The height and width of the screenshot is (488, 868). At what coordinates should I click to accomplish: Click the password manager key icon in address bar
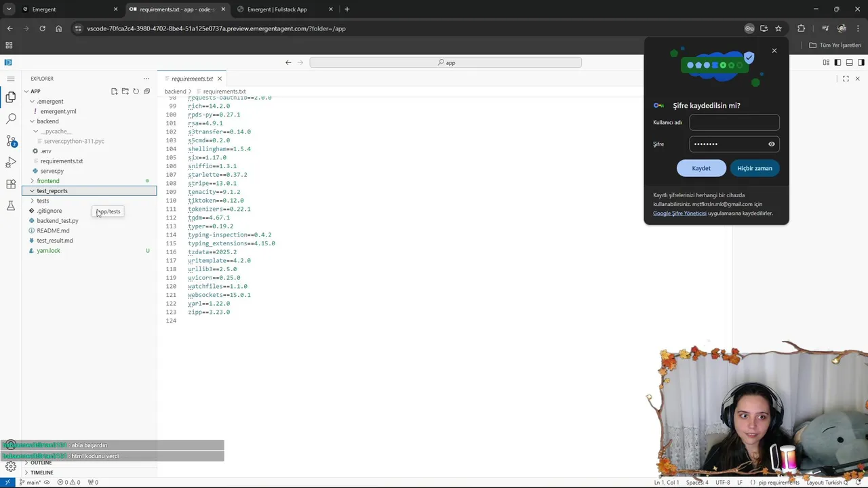(x=749, y=28)
